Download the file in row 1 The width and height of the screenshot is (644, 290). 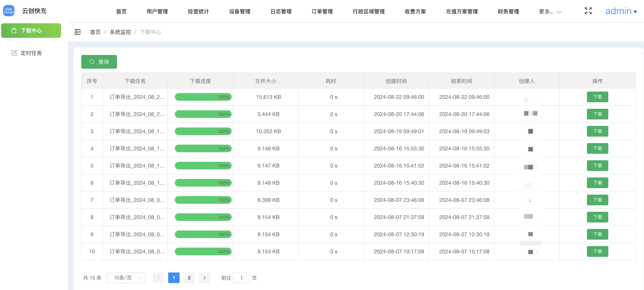coord(597,97)
